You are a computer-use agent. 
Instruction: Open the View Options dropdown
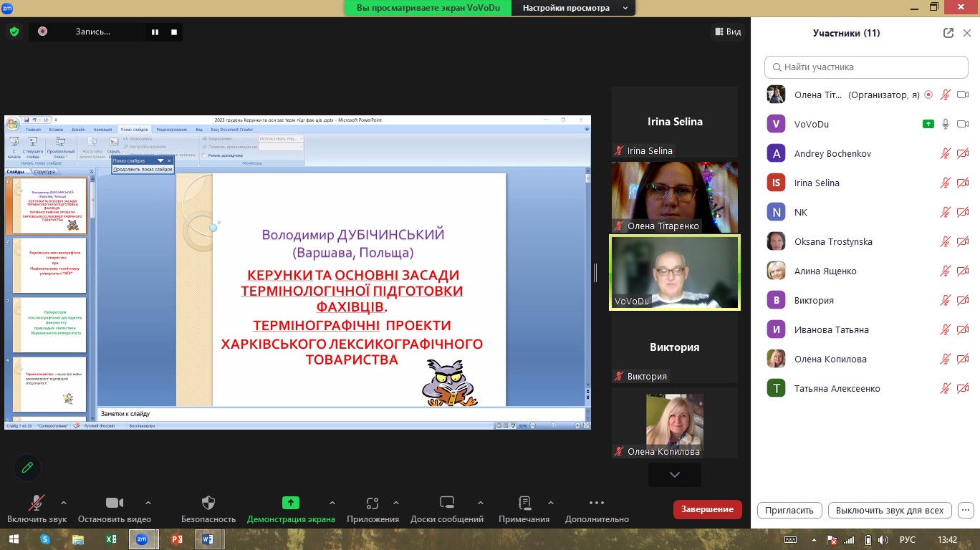pos(575,8)
